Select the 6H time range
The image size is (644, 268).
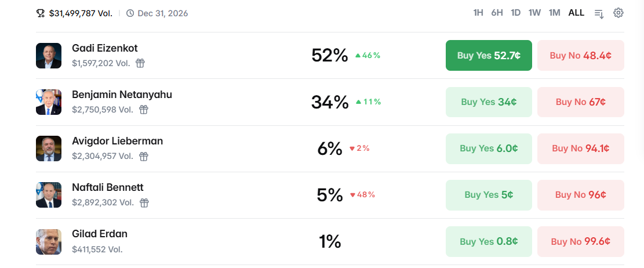click(x=497, y=13)
